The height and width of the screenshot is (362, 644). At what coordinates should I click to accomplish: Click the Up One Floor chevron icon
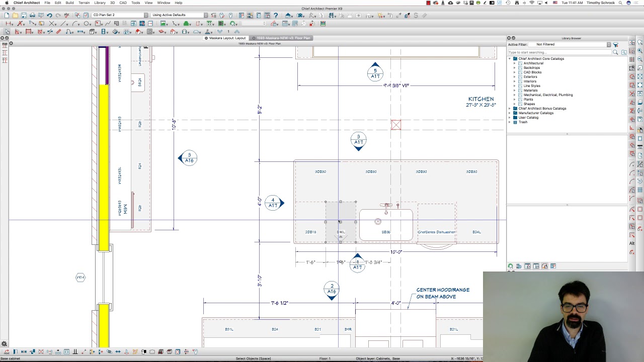237,32
